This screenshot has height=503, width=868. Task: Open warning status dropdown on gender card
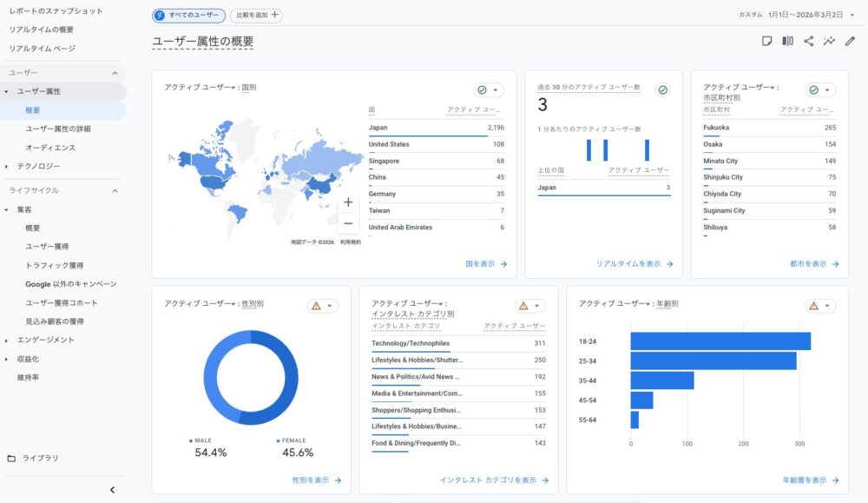(322, 306)
